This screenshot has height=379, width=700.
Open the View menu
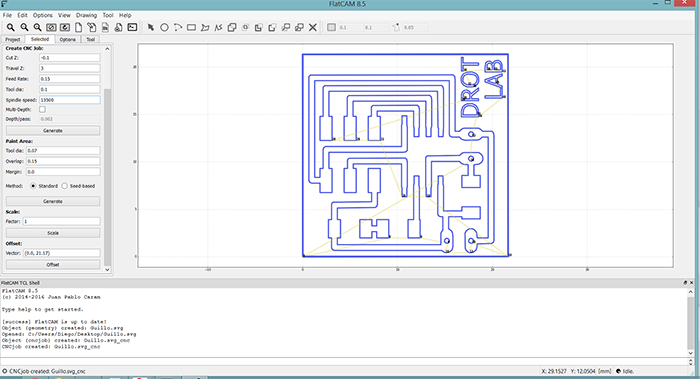64,15
